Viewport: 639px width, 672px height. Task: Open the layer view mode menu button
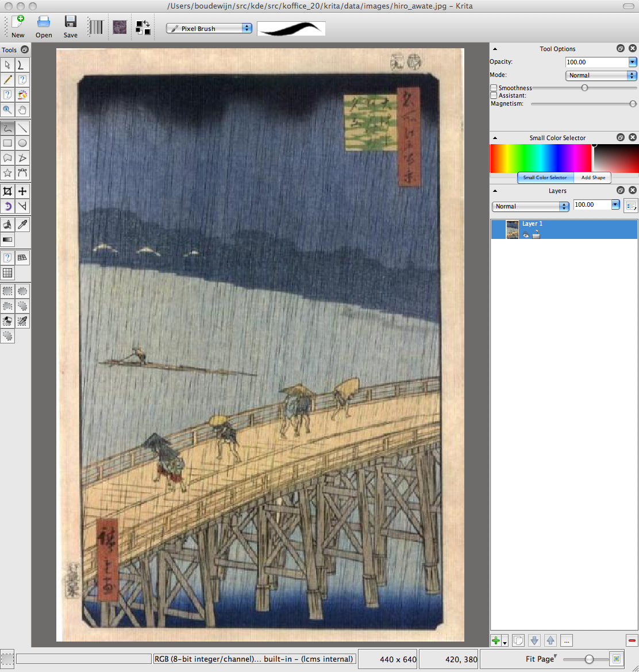click(x=631, y=206)
